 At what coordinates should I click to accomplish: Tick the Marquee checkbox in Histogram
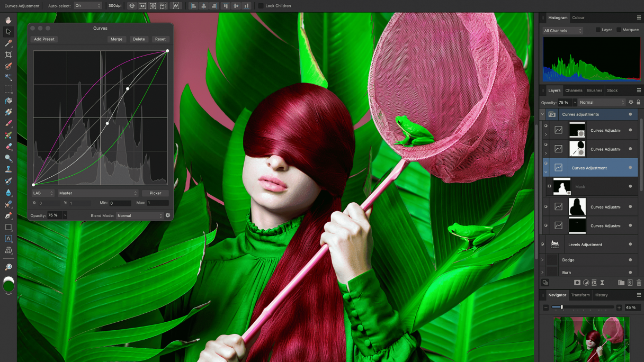click(619, 30)
